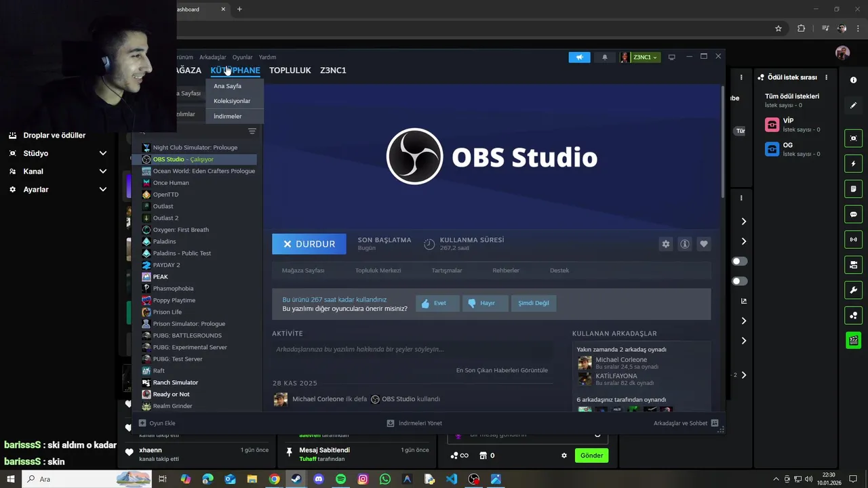Click Oyun Ekle plus button

pos(157,423)
